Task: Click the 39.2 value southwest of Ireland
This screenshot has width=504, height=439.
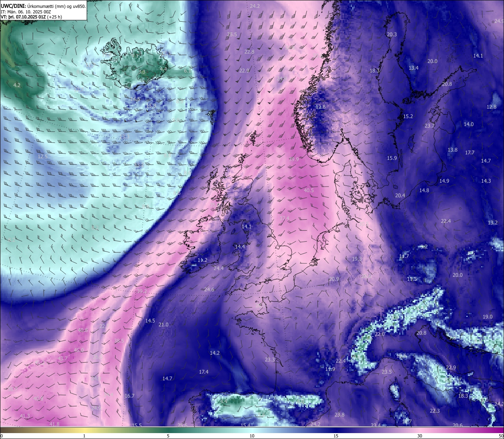Action: click(x=142, y=291)
